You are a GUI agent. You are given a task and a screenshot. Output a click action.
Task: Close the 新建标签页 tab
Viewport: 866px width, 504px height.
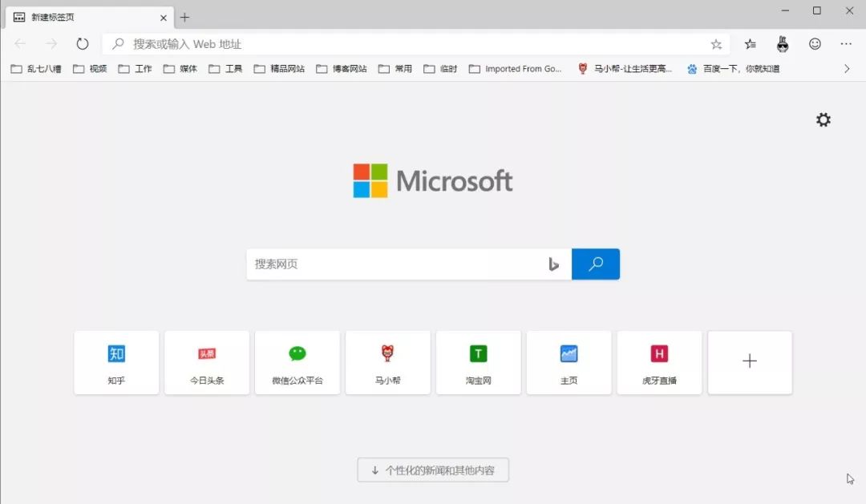pyautogui.click(x=164, y=18)
